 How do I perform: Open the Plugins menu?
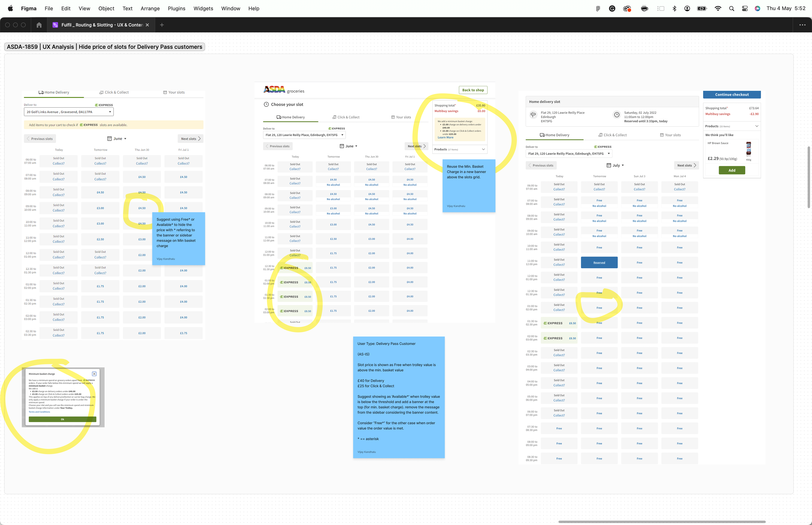pos(176,8)
